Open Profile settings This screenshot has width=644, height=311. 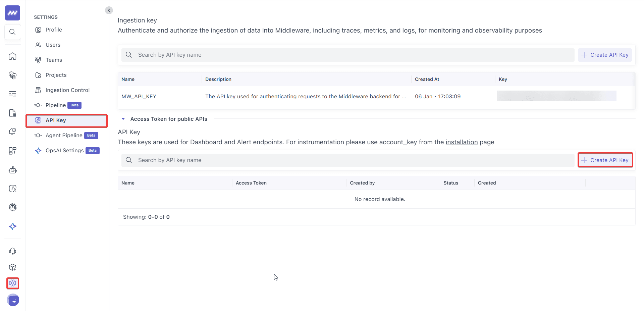pos(54,30)
